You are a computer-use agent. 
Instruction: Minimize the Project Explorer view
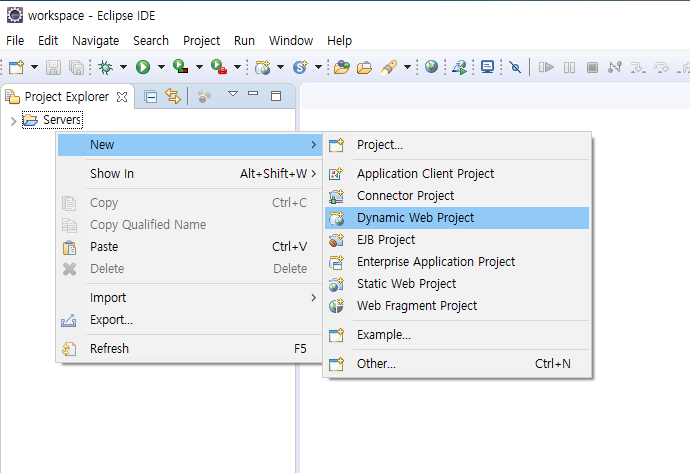point(253,93)
